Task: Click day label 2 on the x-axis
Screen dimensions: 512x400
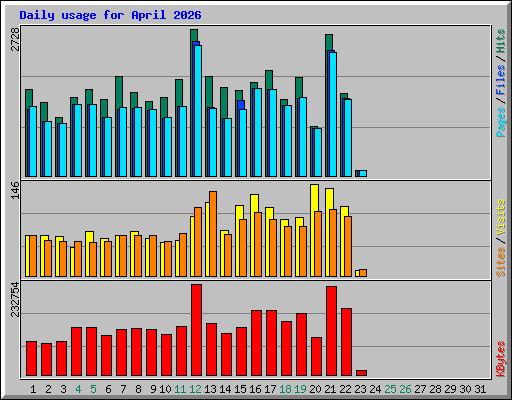Action: click(x=48, y=389)
